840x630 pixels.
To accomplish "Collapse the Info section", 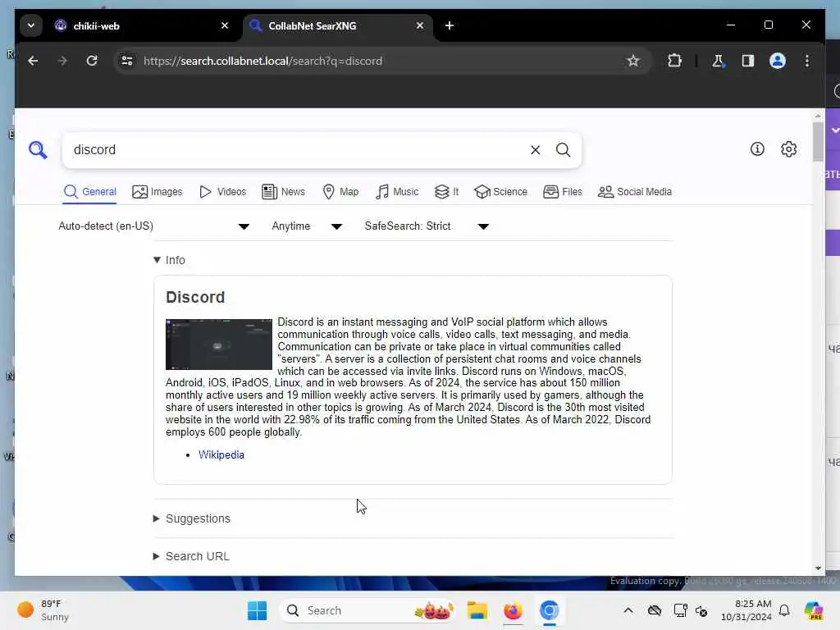I will 169,260.
